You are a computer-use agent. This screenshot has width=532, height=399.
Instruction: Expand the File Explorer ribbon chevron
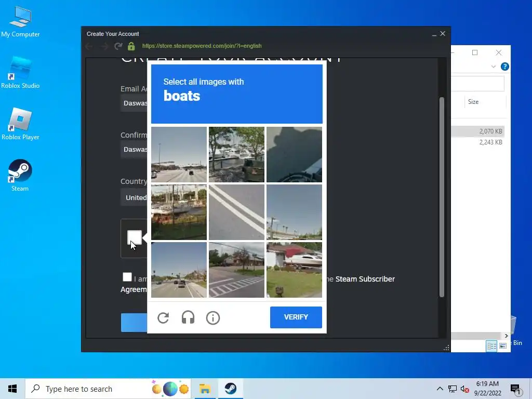494,66
